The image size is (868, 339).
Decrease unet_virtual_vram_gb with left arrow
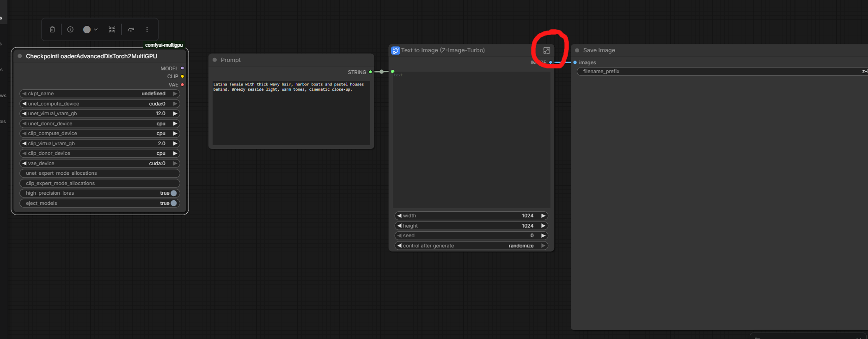point(24,114)
